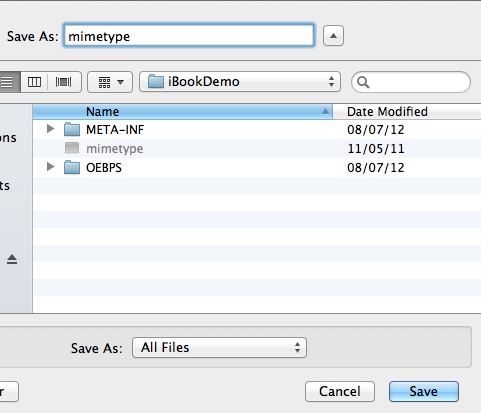Image resolution: width=481 pixels, height=413 pixels.
Task: Select the OEBPS folder icon
Action: (72, 167)
